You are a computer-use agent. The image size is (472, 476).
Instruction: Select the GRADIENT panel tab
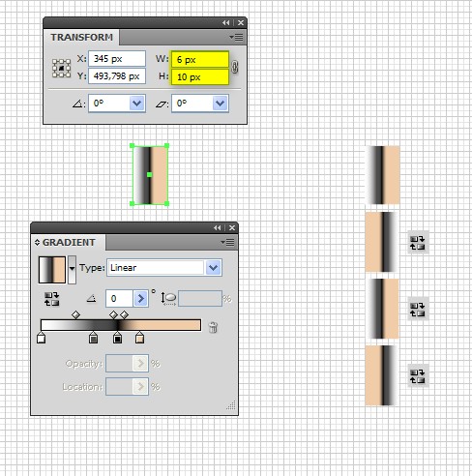[x=69, y=243]
